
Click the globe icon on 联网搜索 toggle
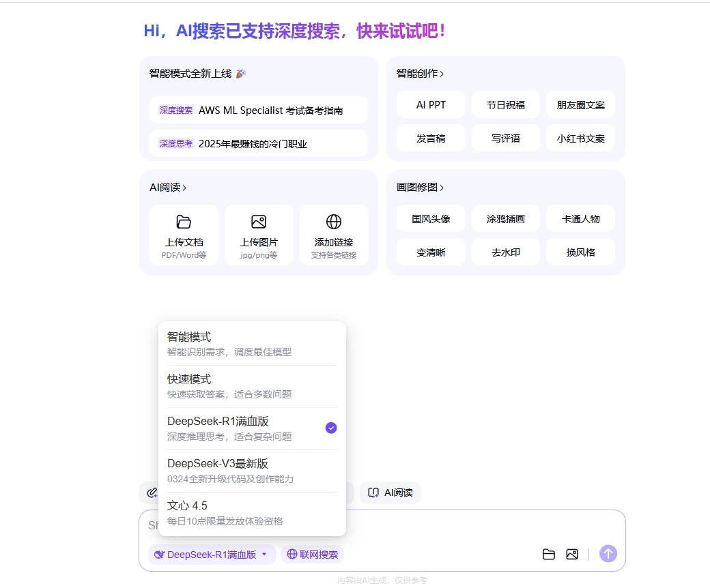(x=292, y=554)
